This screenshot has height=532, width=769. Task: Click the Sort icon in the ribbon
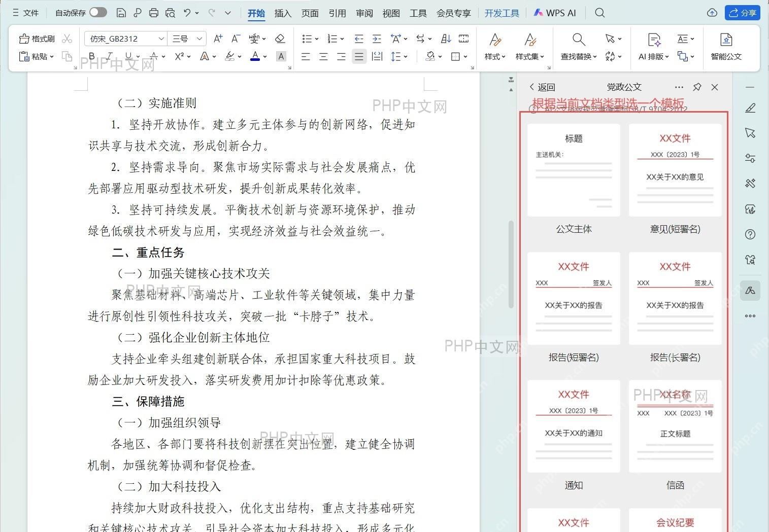tap(446, 39)
